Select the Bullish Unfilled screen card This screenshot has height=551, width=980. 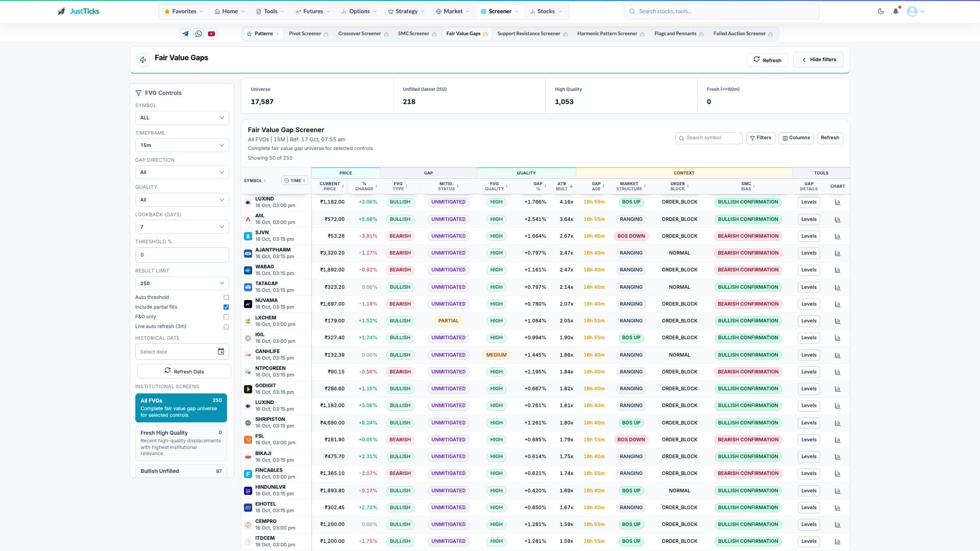point(181,471)
